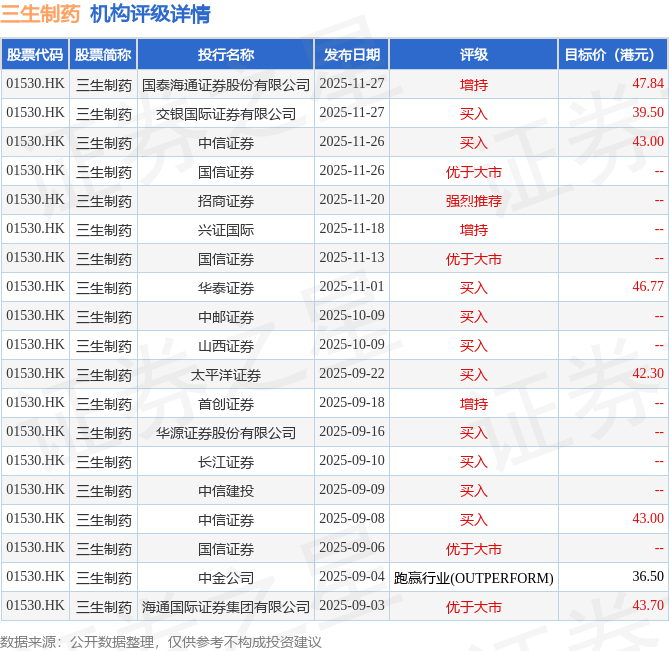The height and width of the screenshot is (651, 669).
Task: Click the 中邮证券 cell
Action: point(226,317)
